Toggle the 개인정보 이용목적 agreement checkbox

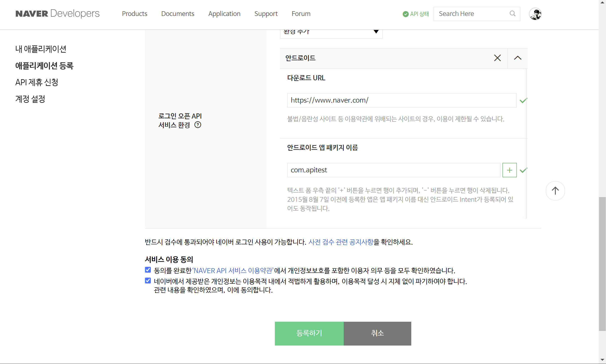pos(148,281)
